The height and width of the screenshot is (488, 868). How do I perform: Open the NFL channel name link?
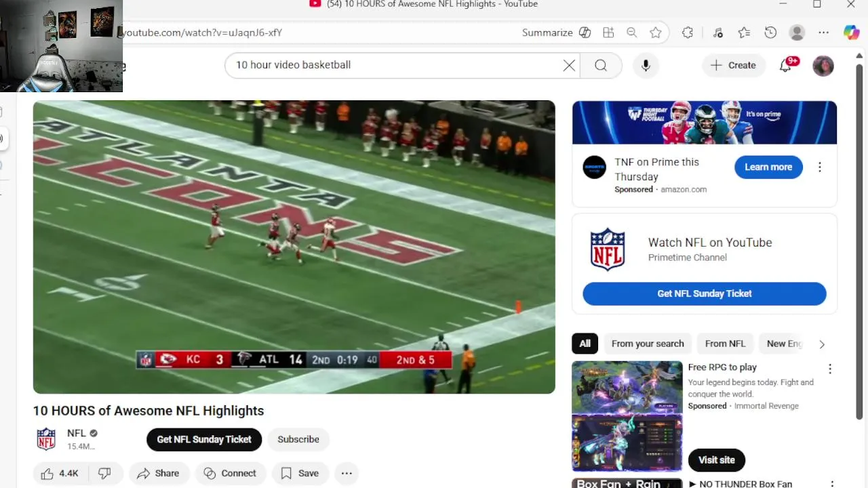[77, 433]
